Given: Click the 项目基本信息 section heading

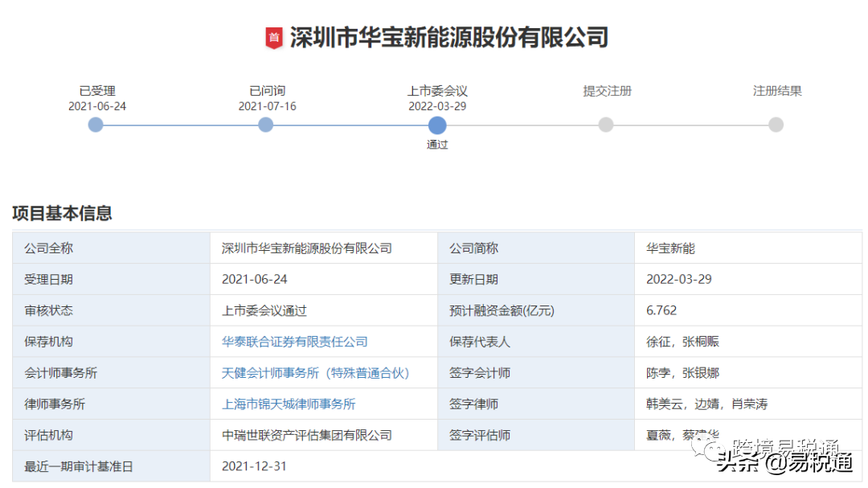Looking at the screenshot, I should click(62, 213).
